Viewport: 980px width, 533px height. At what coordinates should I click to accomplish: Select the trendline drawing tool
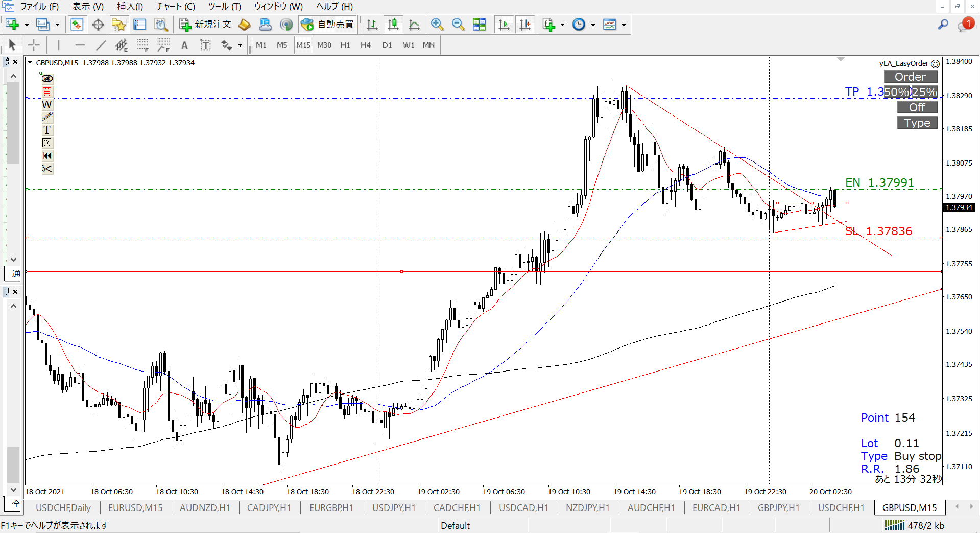tap(101, 45)
